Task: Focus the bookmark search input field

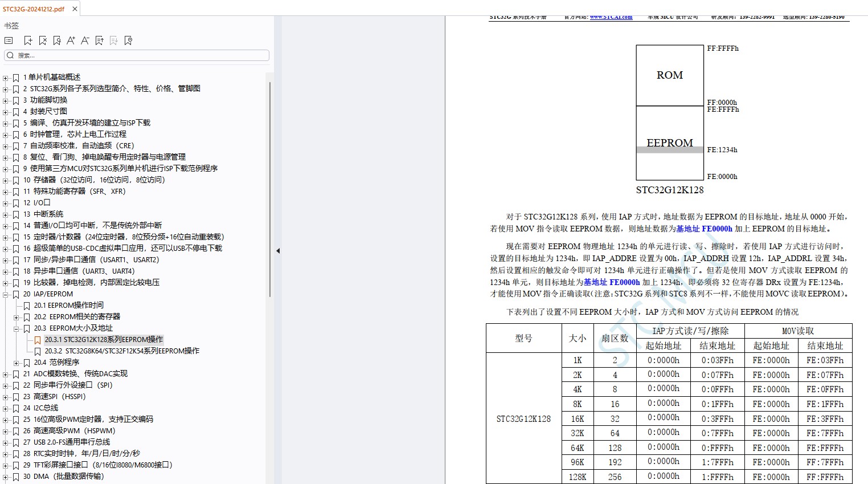Action: [x=137, y=55]
